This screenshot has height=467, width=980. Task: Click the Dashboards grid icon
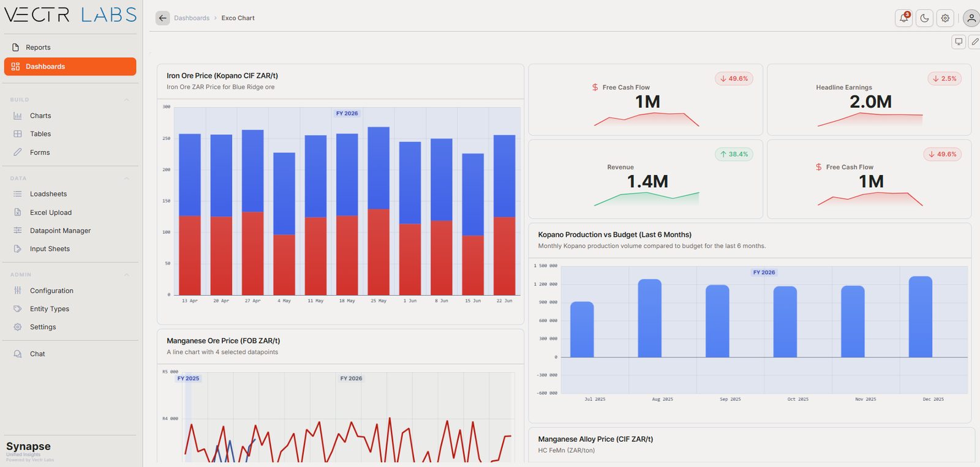[15, 67]
